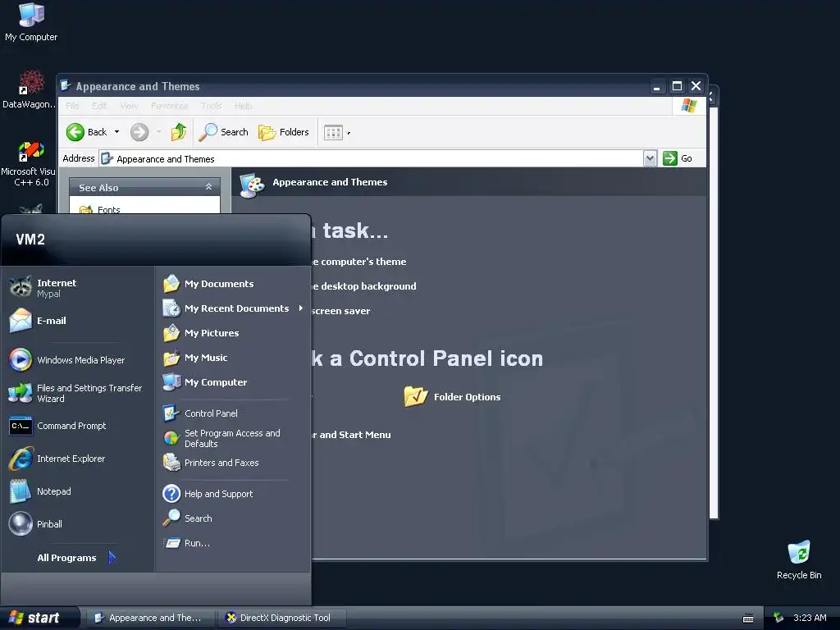Image resolution: width=840 pixels, height=630 pixels.
Task: Switch to DirectX Diagnostic Tool taskbar button
Action: [x=282, y=618]
